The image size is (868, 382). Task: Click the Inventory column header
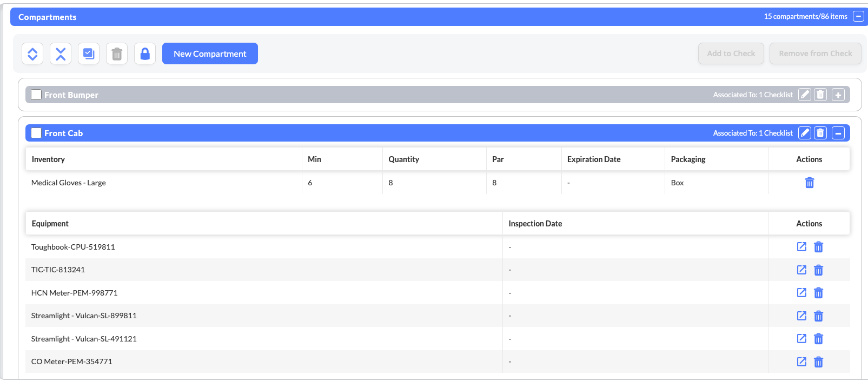(48, 159)
